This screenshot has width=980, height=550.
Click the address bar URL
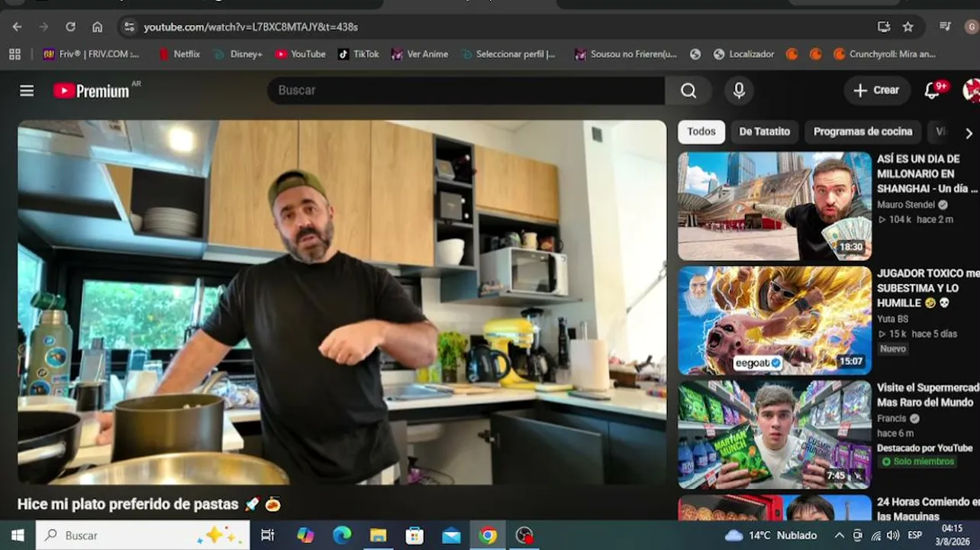(251, 27)
